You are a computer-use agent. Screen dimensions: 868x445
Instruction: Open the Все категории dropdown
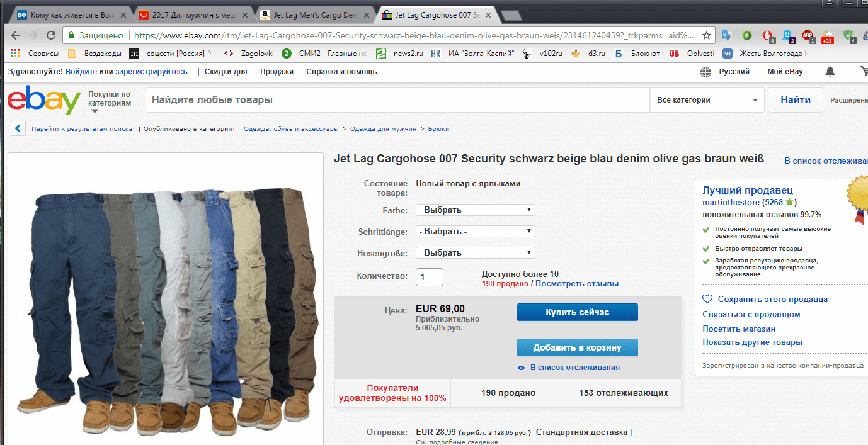(x=707, y=100)
